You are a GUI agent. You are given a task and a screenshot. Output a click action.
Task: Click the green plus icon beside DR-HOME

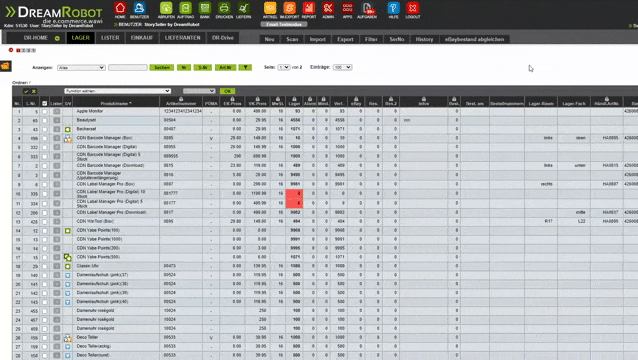pos(57,38)
